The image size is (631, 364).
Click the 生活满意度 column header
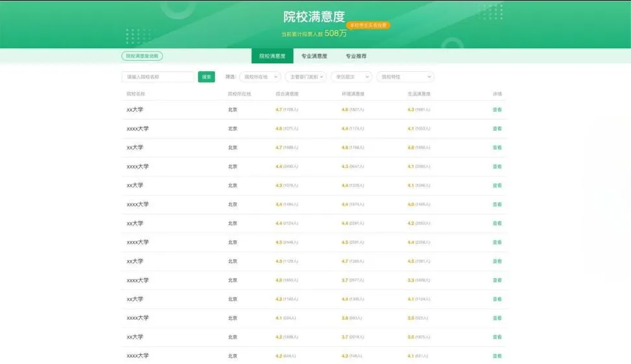(x=419, y=94)
